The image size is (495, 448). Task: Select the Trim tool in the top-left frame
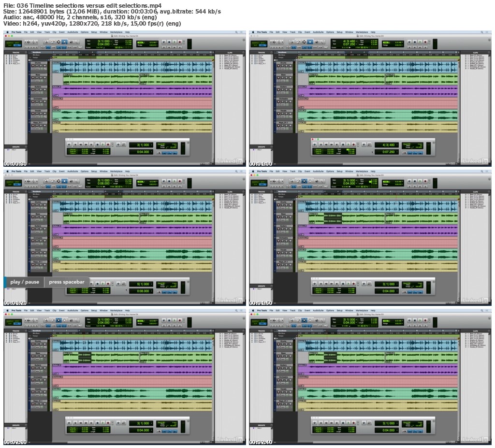(52, 42)
